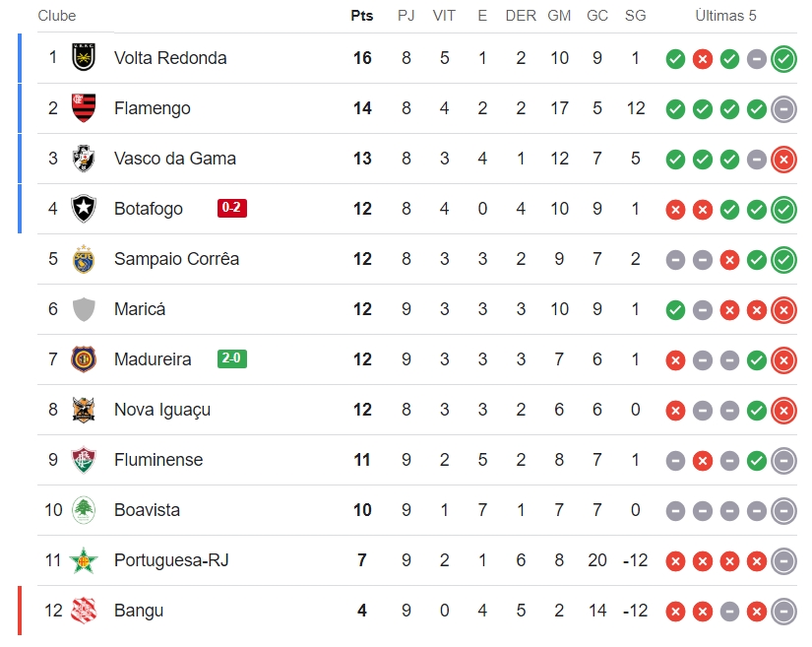The width and height of the screenshot is (812, 647).
Task: Click the Botafogo star crest
Action: [x=84, y=208]
